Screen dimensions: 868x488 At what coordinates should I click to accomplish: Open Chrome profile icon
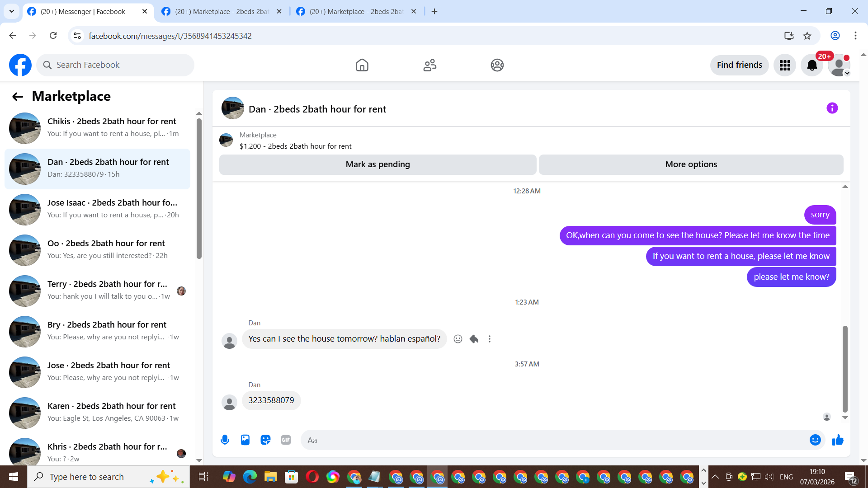(835, 36)
